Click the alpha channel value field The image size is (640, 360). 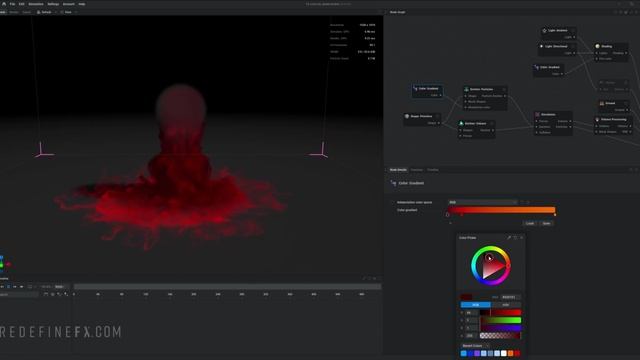click(471, 336)
